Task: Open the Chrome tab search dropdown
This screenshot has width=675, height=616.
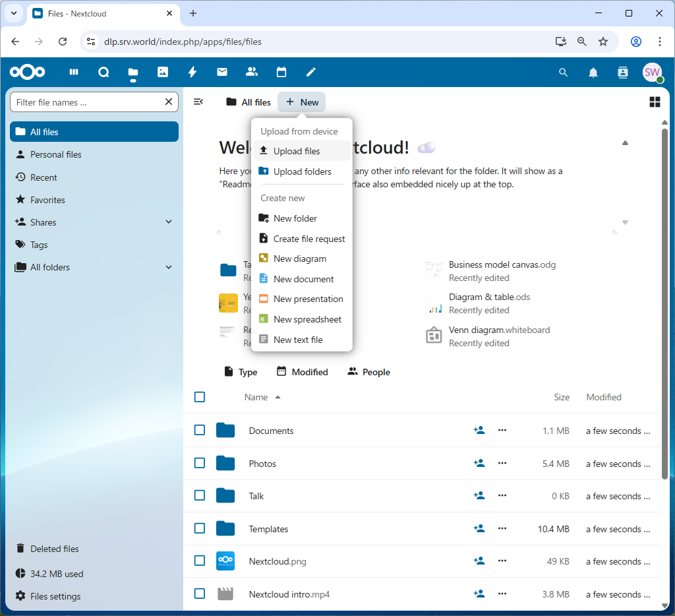Action: point(14,13)
